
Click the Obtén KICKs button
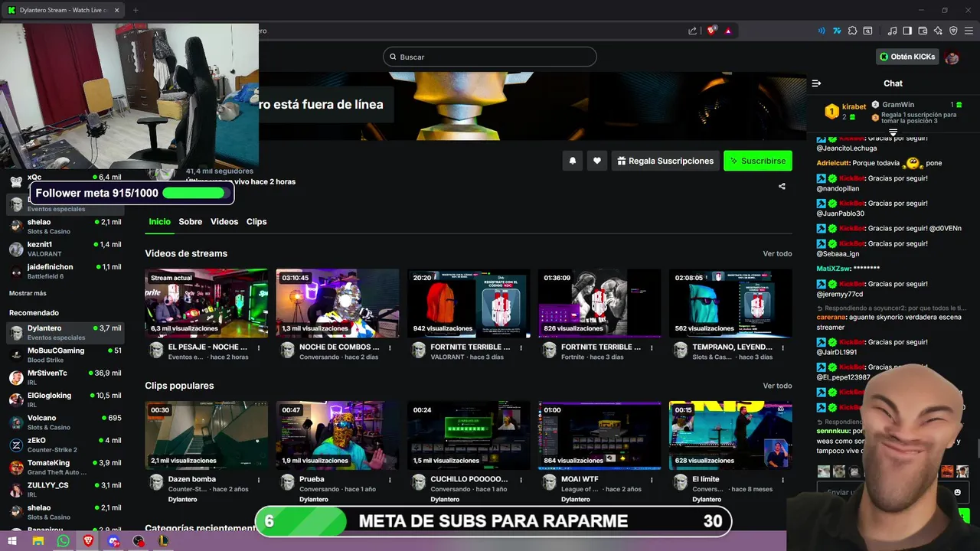907,57
